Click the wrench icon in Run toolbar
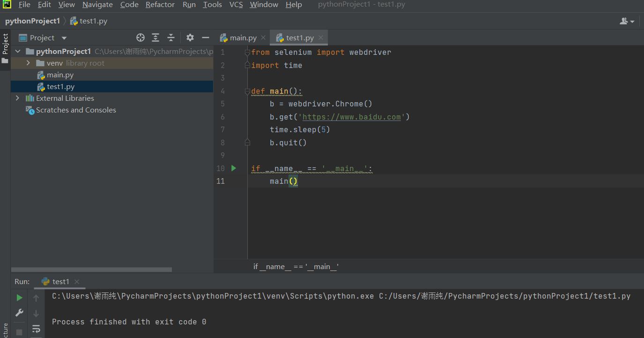644x338 pixels. point(19,313)
